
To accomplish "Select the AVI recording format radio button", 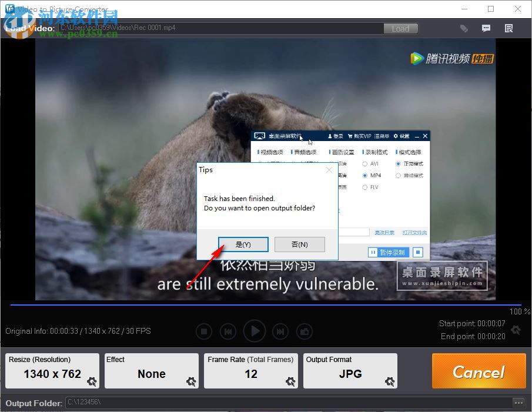I will (x=364, y=163).
